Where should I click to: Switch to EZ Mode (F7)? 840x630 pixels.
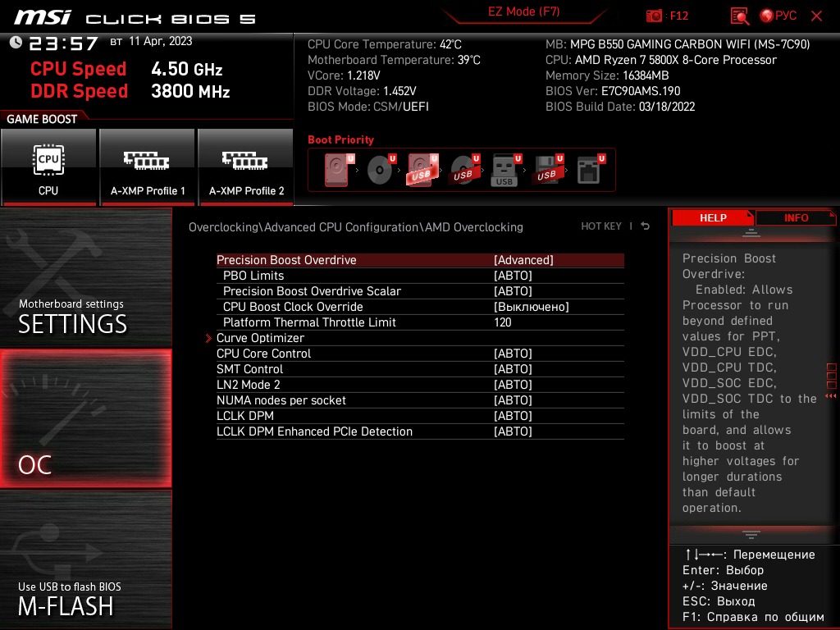(523, 11)
